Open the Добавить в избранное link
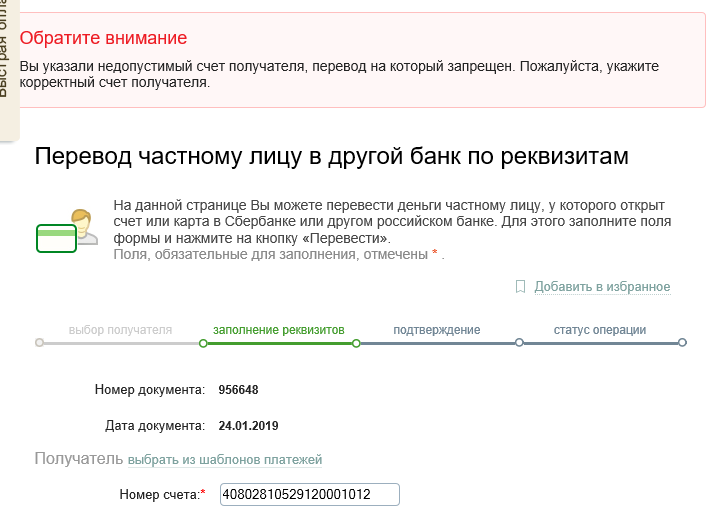Viewport: 709px width, 520px height. pyautogui.click(x=602, y=287)
